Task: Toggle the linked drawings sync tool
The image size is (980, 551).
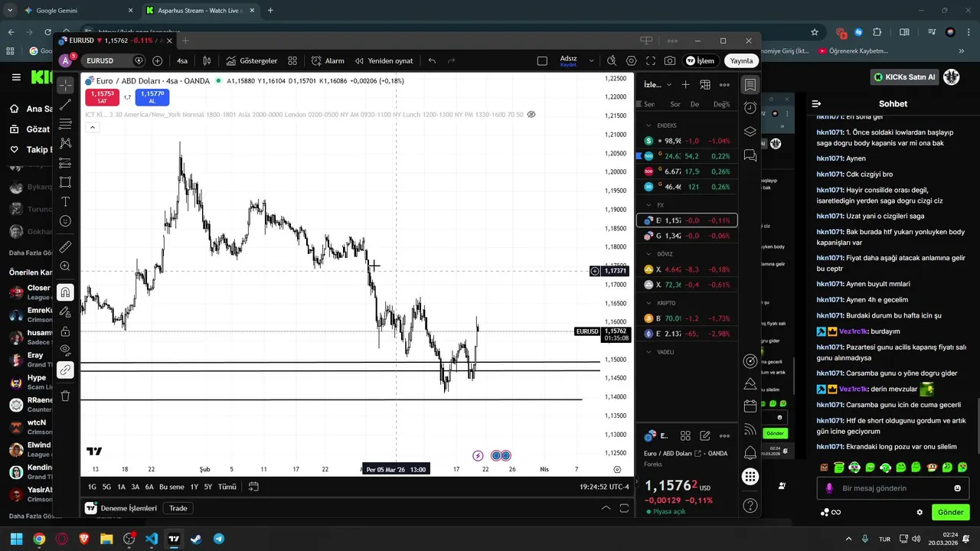Action: pyautogui.click(x=65, y=370)
